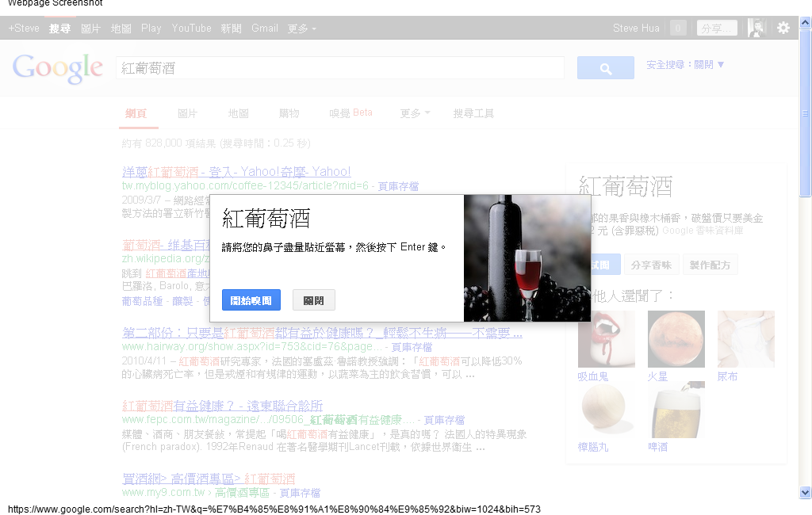Screen dimensions: 812x515
Task: Open 買酒網 高價酒專區 result
Action: [209, 479]
